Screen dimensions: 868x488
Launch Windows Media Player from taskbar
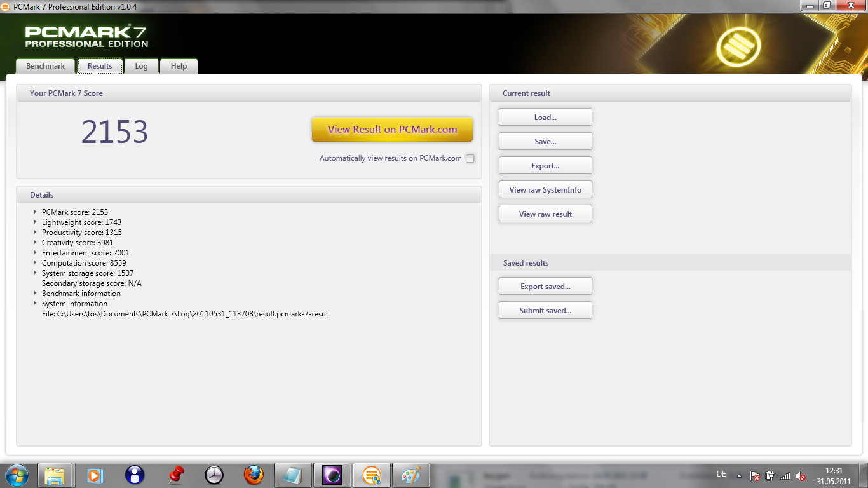point(95,475)
